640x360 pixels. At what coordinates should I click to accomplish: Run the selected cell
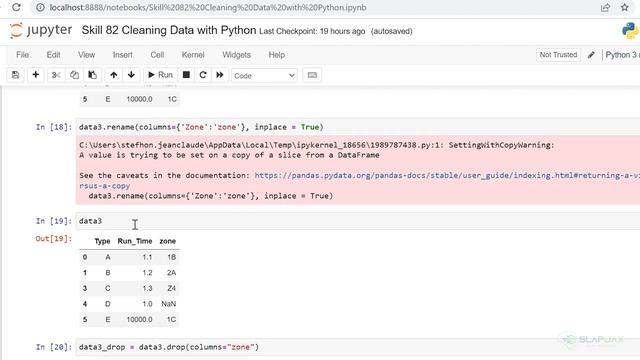(160, 75)
